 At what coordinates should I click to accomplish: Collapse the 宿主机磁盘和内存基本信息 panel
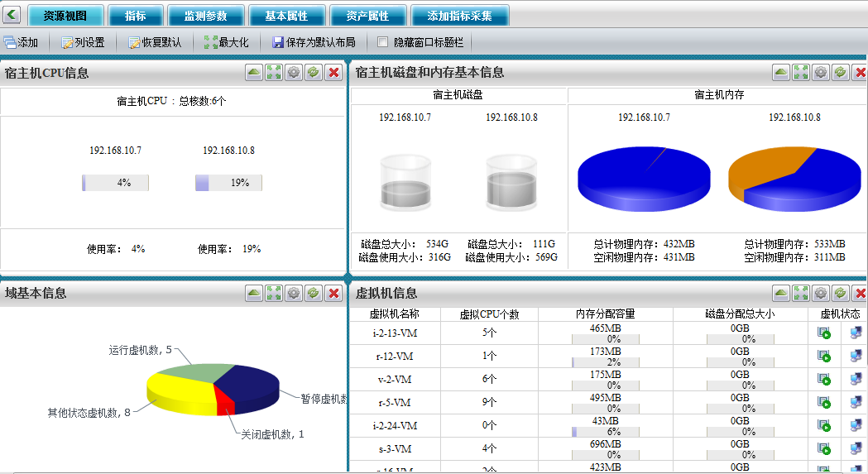[x=781, y=73]
